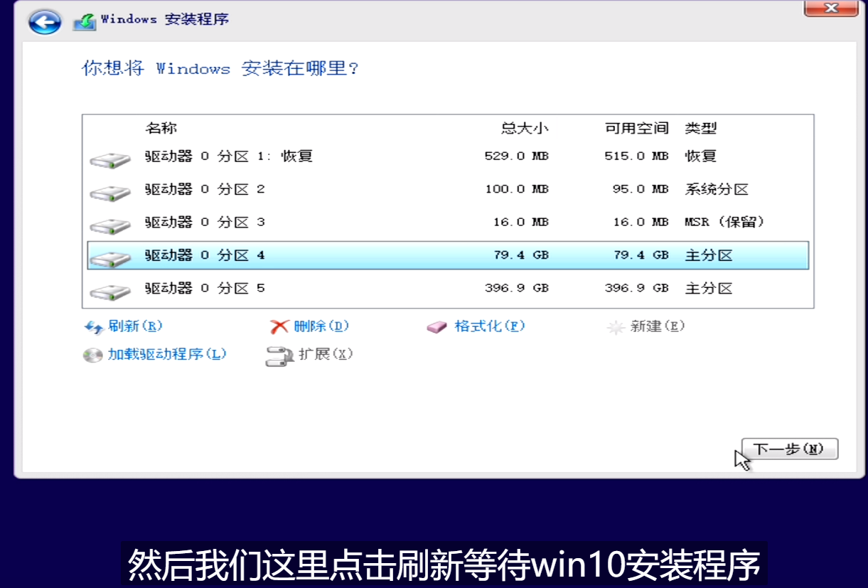Click 格式化(F) link
The width and height of the screenshot is (868, 588).
pyautogui.click(x=490, y=326)
